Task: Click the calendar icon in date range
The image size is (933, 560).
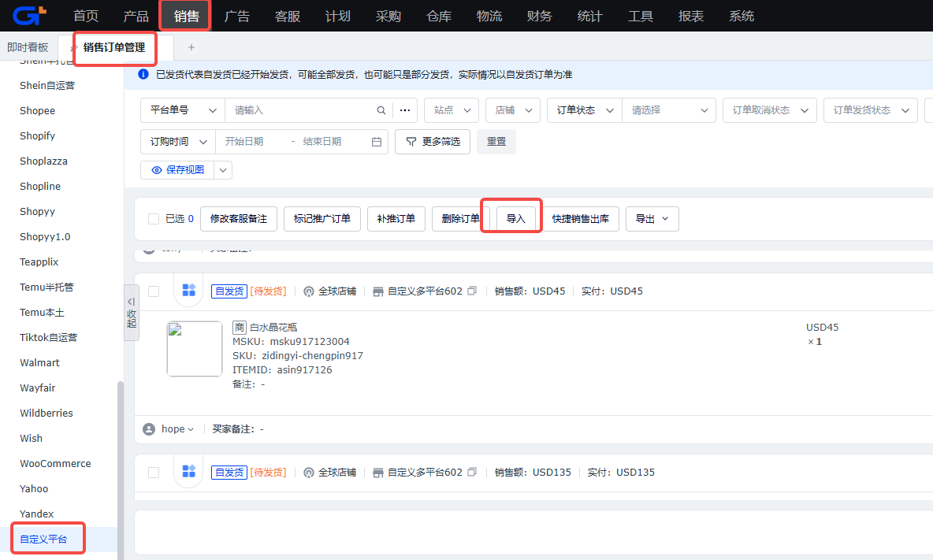Action: (x=377, y=142)
